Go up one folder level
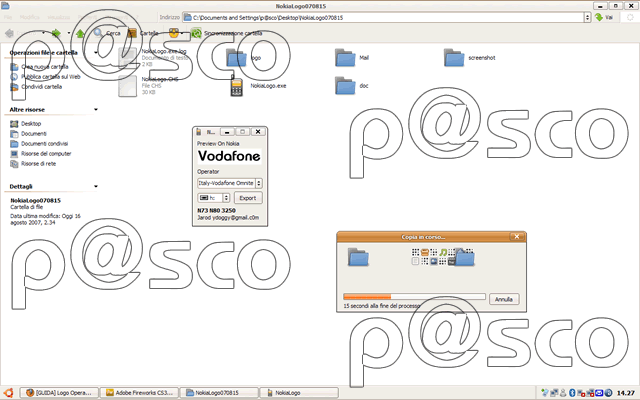 (x=80, y=33)
